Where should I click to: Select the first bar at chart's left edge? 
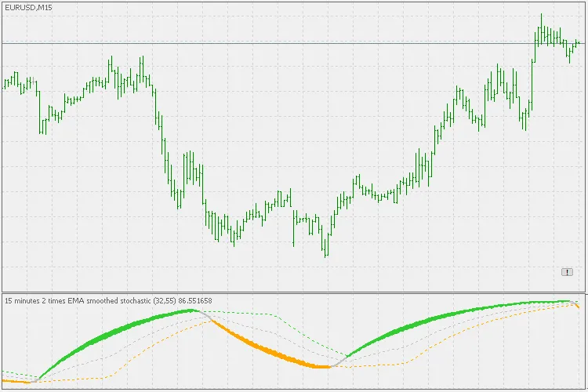pos(4,82)
